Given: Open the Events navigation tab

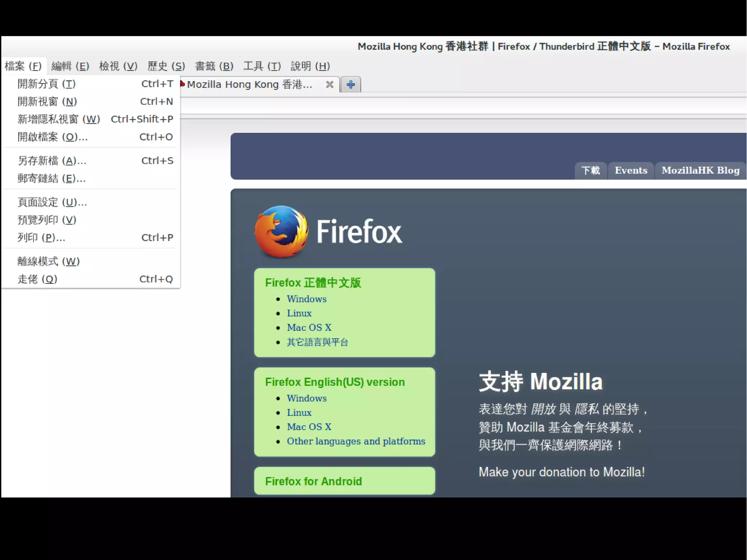Looking at the screenshot, I should click(x=631, y=170).
